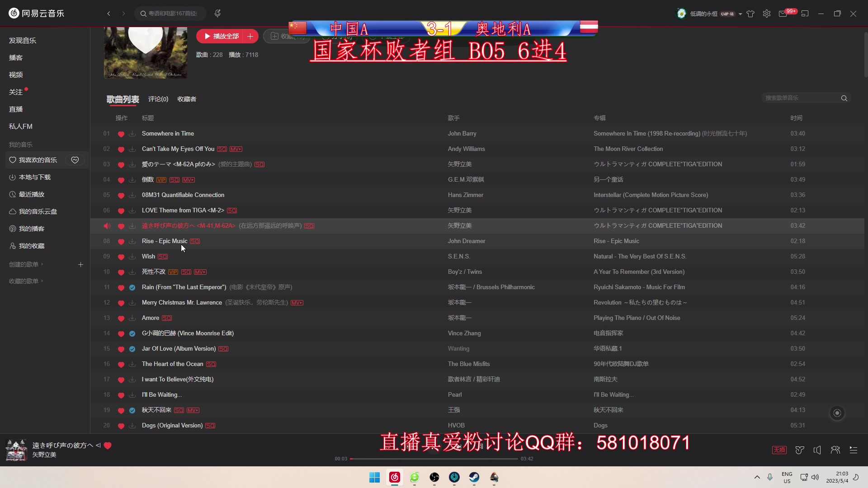Unlike the song 倒数
The width and height of the screenshot is (868, 488).
coord(121,180)
